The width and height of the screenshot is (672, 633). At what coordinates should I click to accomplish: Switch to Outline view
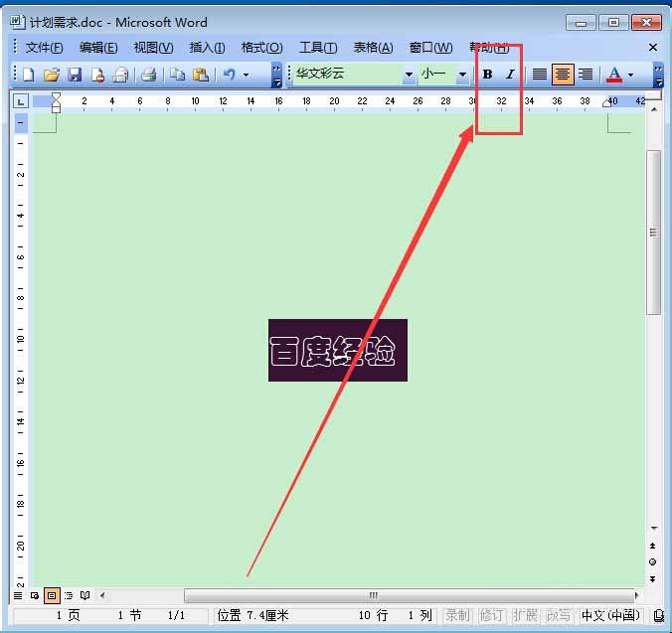[69, 595]
